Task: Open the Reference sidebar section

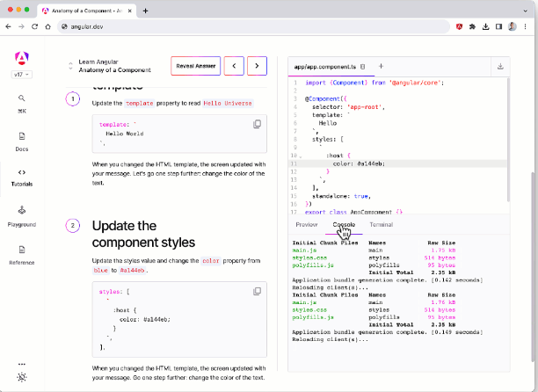Action: 22,255
